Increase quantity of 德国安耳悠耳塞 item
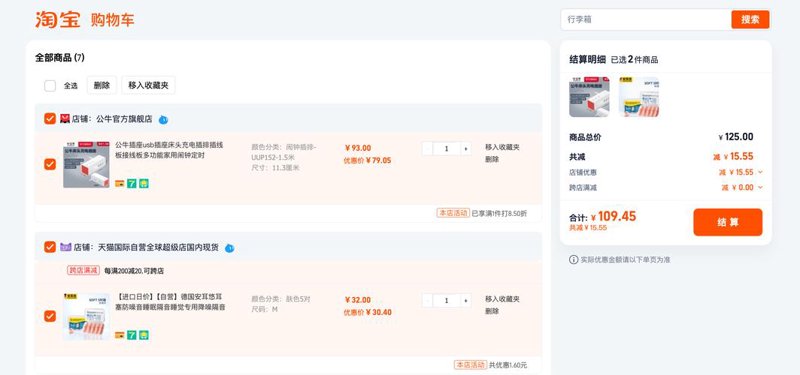The width and height of the screenshot is (800, 375). click(x=465, y=301)
